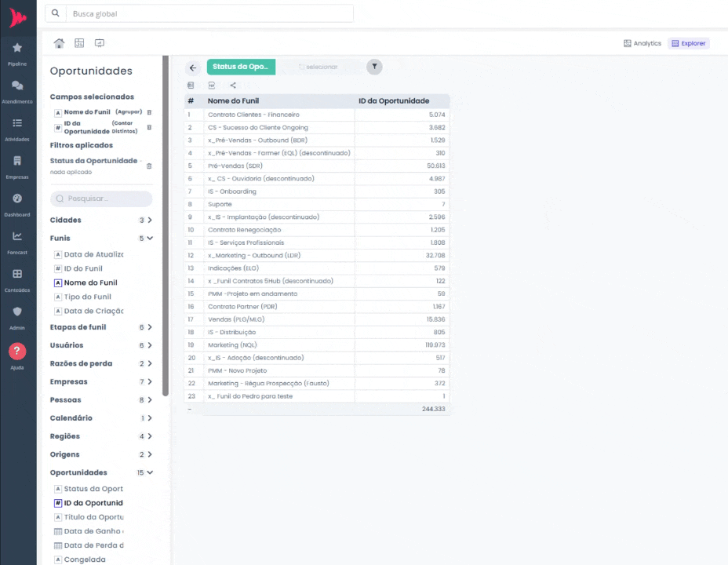Viewport: 728px width, 565px height.
Task: Switch to the Analytics tab
Action: click(x=642, y=43)
